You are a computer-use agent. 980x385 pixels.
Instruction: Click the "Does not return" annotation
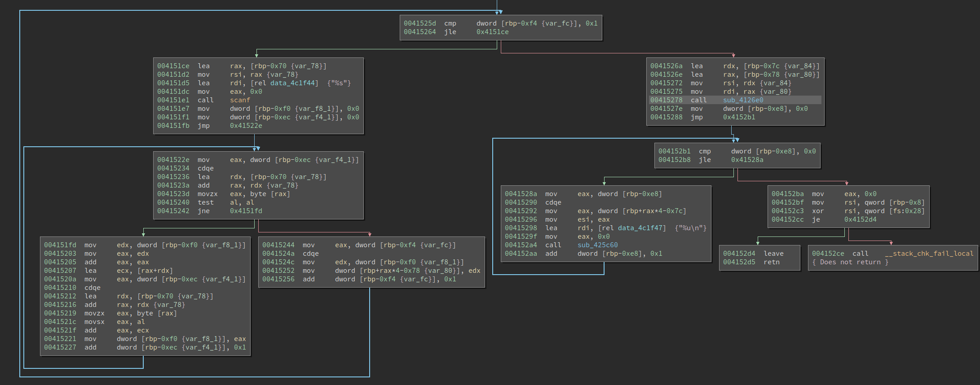pos(850,262)
